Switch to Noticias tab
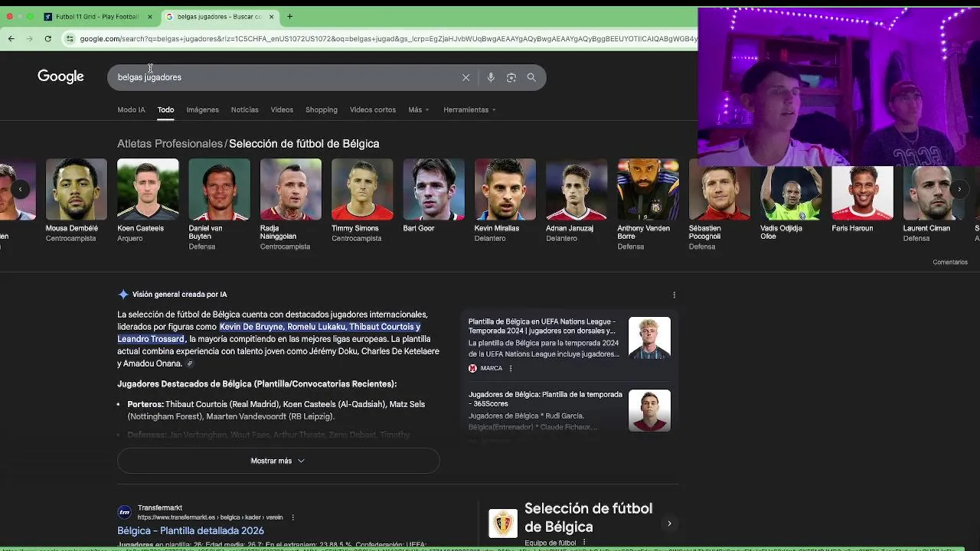Image resolution: width=980 pixels, height=551 pixels. (245, 109)
